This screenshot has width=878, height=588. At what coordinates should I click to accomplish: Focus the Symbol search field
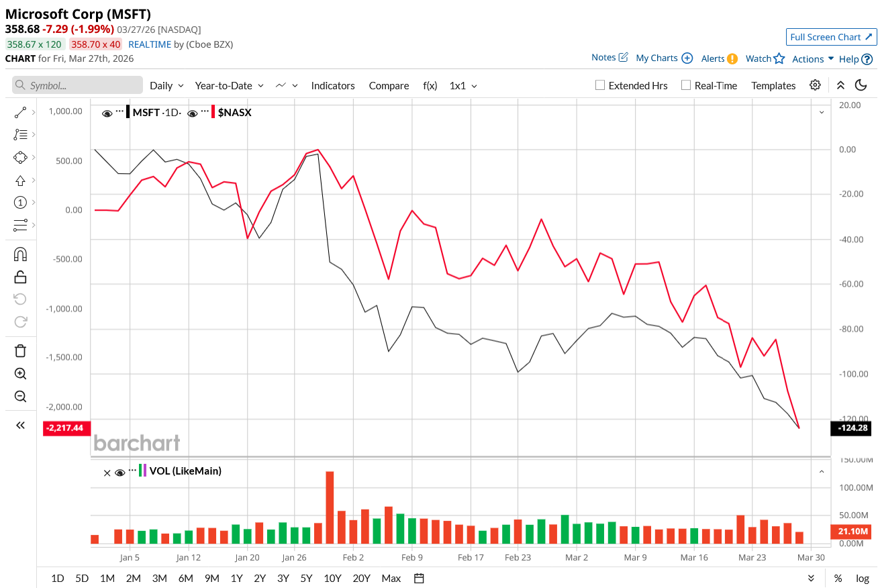coord(78,85)
